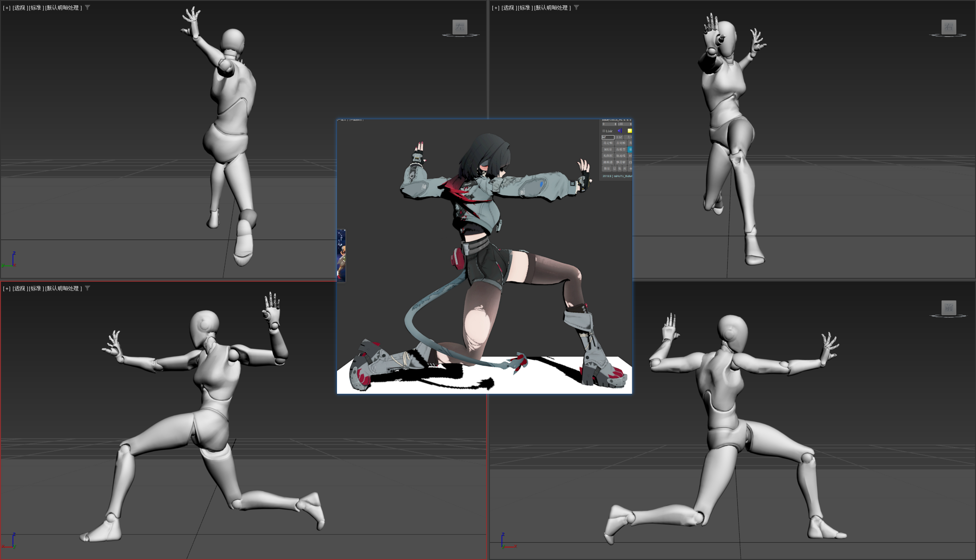Click the 5f frame input field

coord(607,137)
